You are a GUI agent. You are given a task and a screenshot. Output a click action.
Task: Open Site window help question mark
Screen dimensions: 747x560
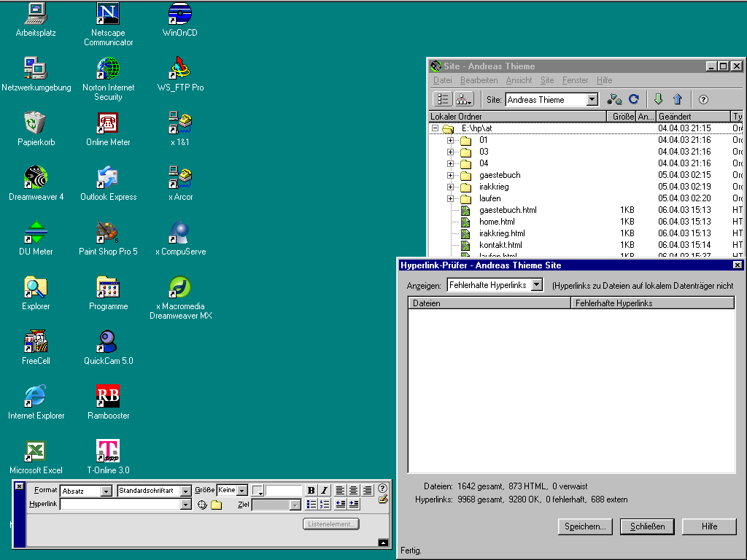[703, 99]
